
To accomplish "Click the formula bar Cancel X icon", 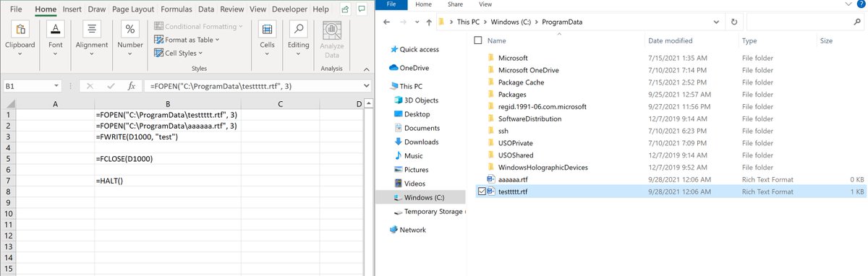I will (90, 86).
